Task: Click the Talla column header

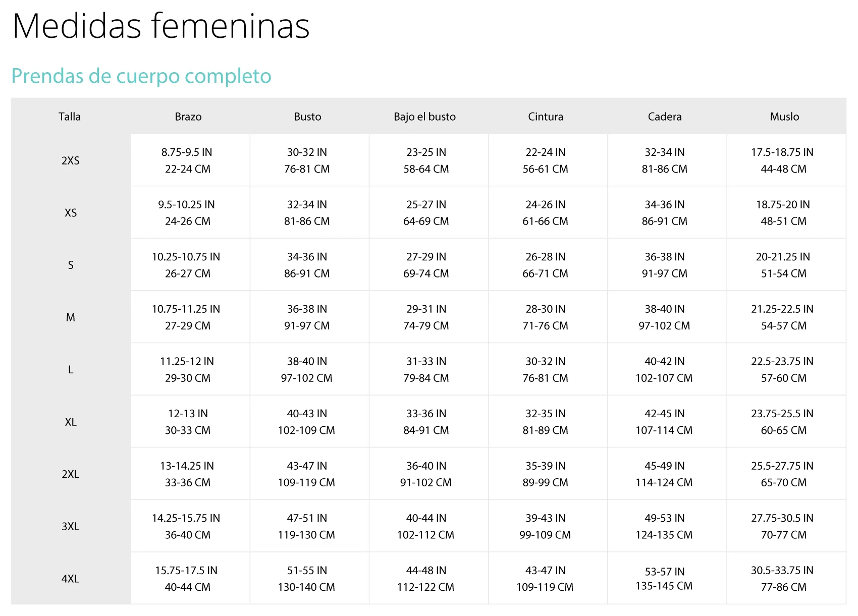Action: point(70,117)
